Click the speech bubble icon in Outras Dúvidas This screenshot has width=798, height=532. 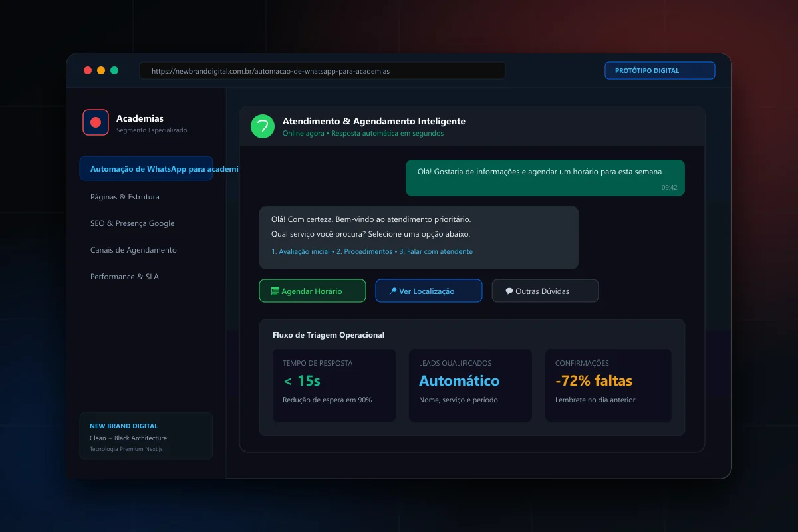click(x=509, y=291)
